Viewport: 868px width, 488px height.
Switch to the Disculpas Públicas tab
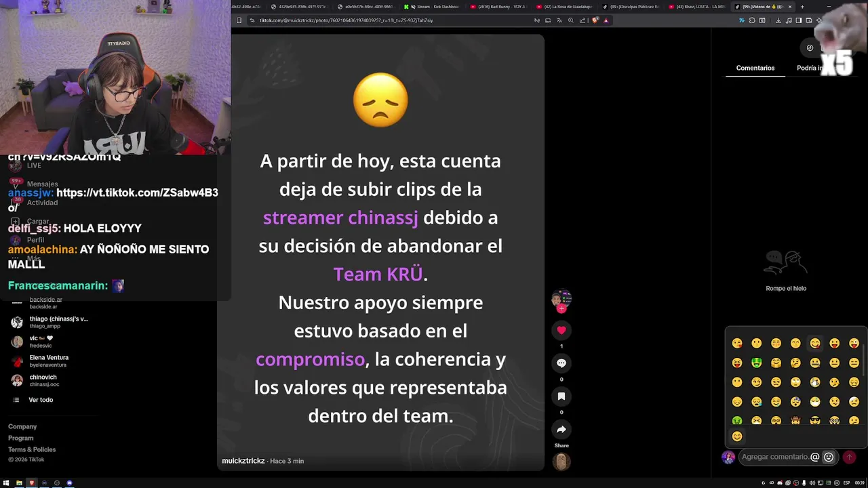click(x=631, y=7)
